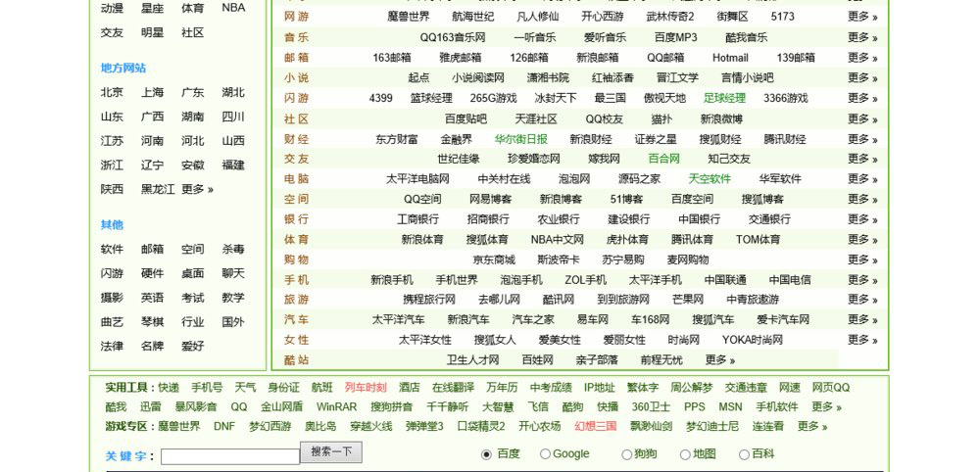Open YOKA时尚网 link
980x472 pixels.
tap(753, 340)
